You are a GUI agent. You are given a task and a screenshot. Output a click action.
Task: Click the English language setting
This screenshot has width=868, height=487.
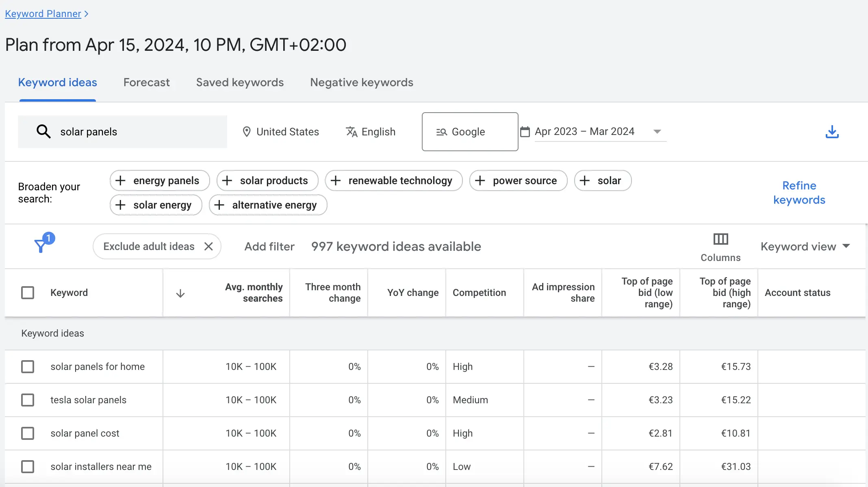(x=371, y=132)
